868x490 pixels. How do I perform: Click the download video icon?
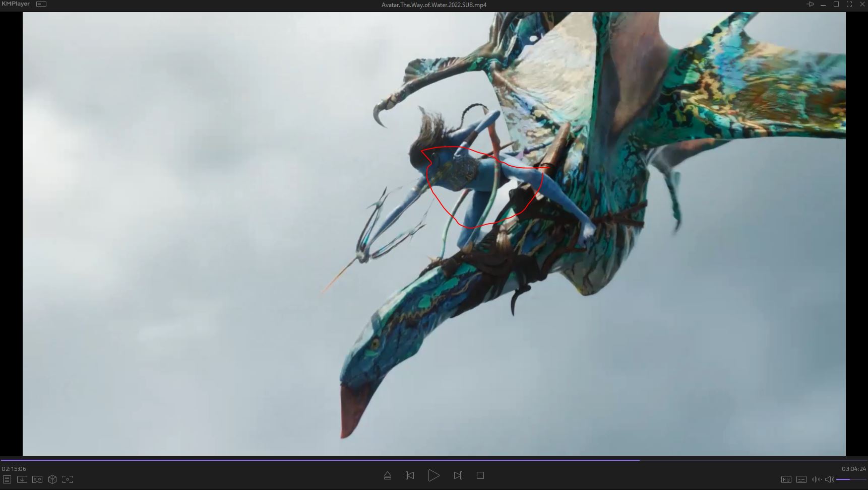tap(22, 479)
